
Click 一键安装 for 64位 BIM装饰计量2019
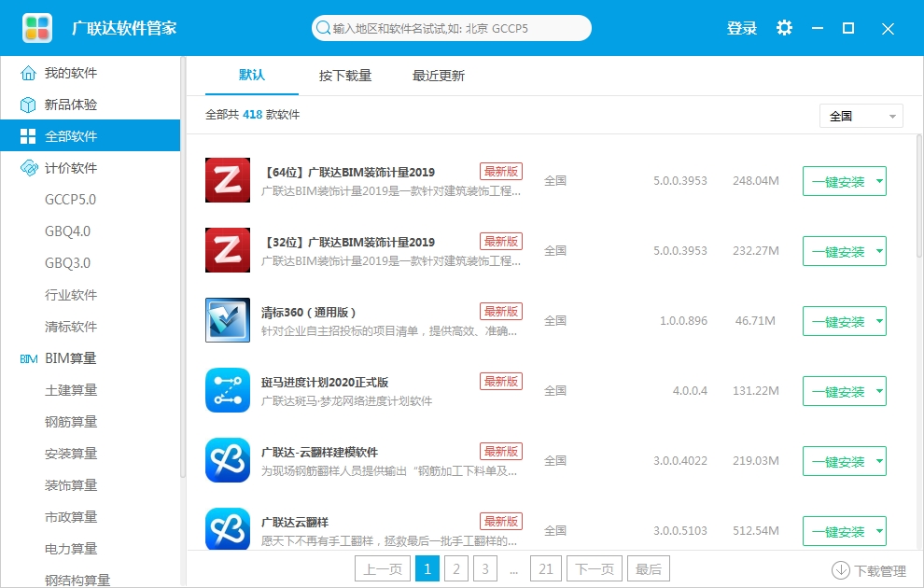tap(838, 181)
